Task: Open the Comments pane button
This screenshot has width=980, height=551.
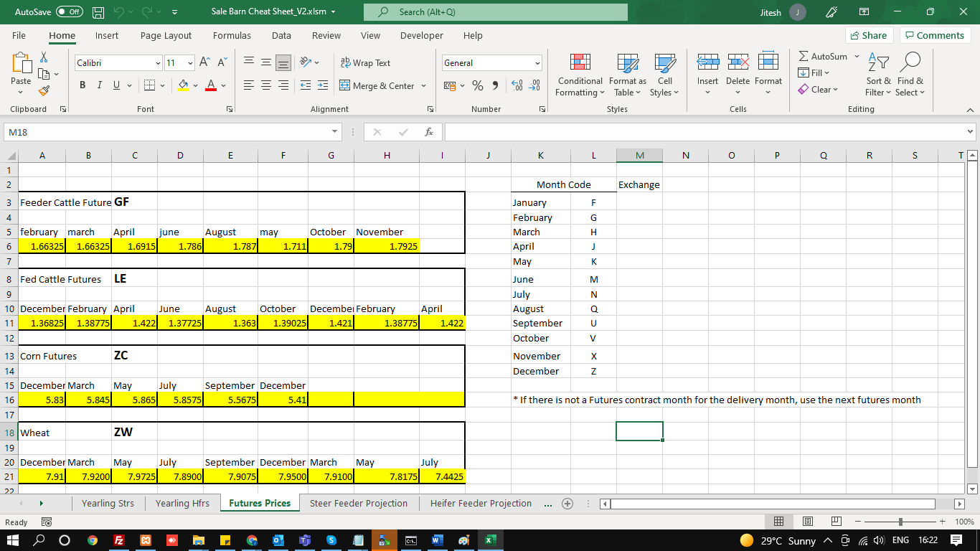Action: click(x=936, y=36)
